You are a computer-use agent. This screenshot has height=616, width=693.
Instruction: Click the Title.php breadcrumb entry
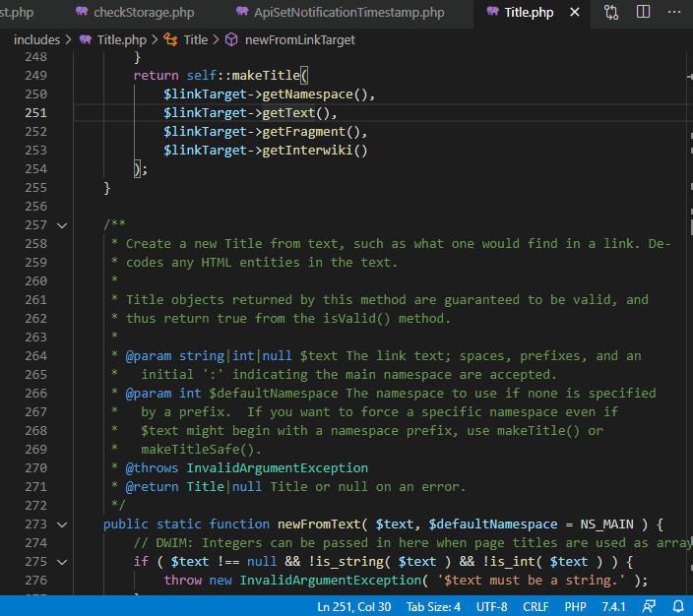[121, 39]
